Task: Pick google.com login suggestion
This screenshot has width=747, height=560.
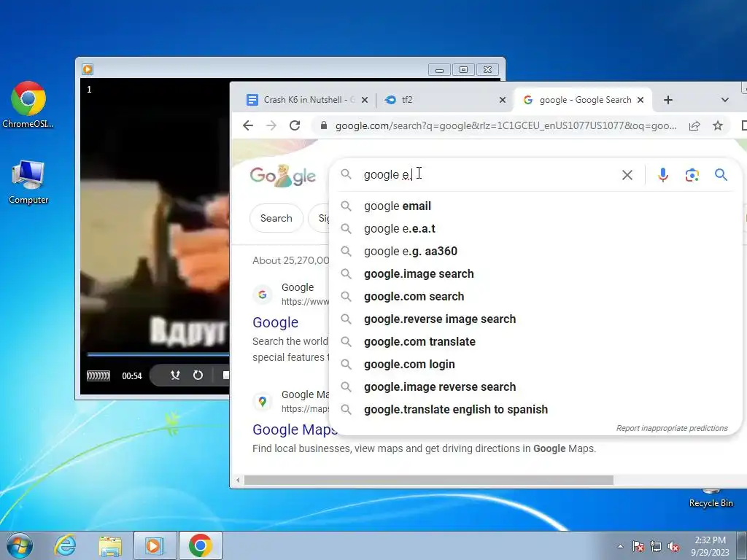Action: [x=535, y=365]
